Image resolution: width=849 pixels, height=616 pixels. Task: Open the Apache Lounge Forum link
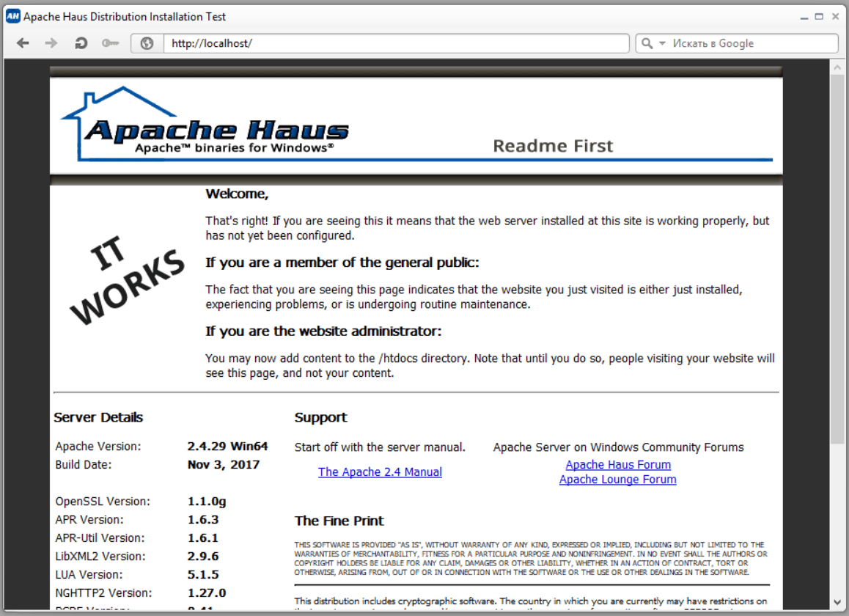click(x=617, y=480)
